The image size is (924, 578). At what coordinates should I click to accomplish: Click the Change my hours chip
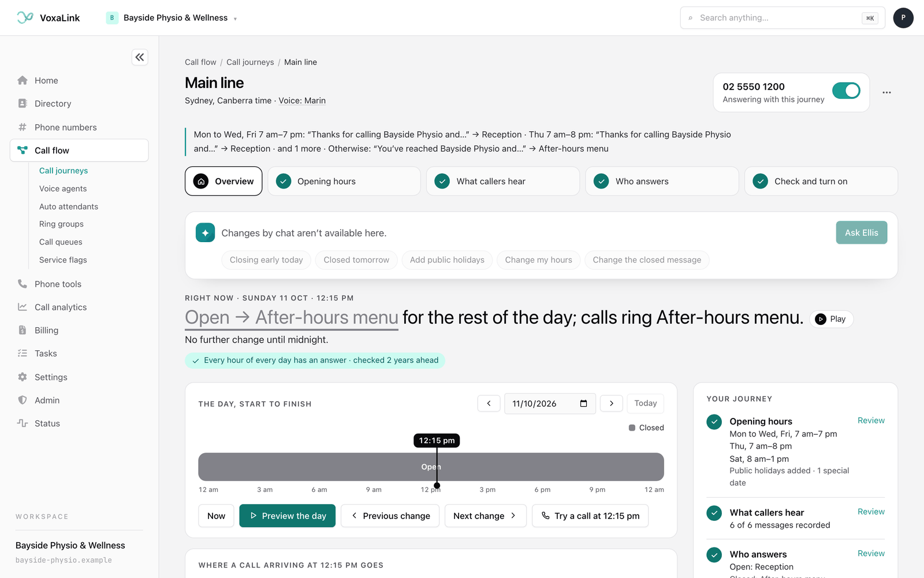pyautogui.click(x=538, y=260)
